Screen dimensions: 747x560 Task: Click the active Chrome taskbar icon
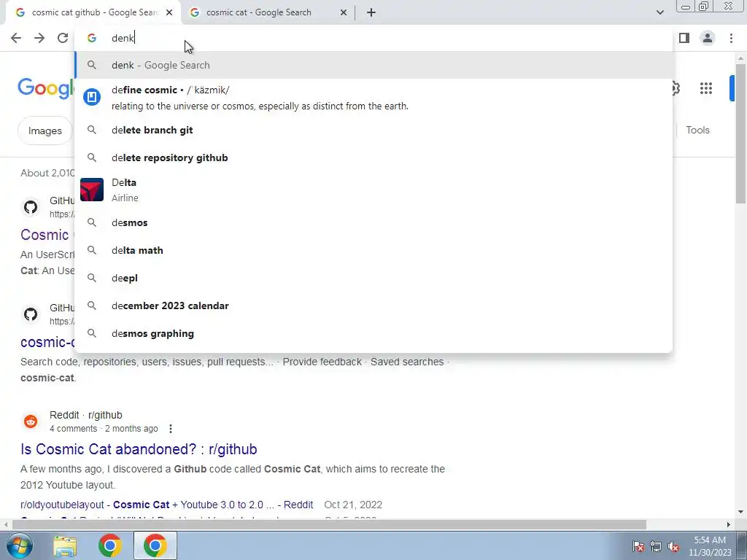pyautogui.click(x=155, y=545)
